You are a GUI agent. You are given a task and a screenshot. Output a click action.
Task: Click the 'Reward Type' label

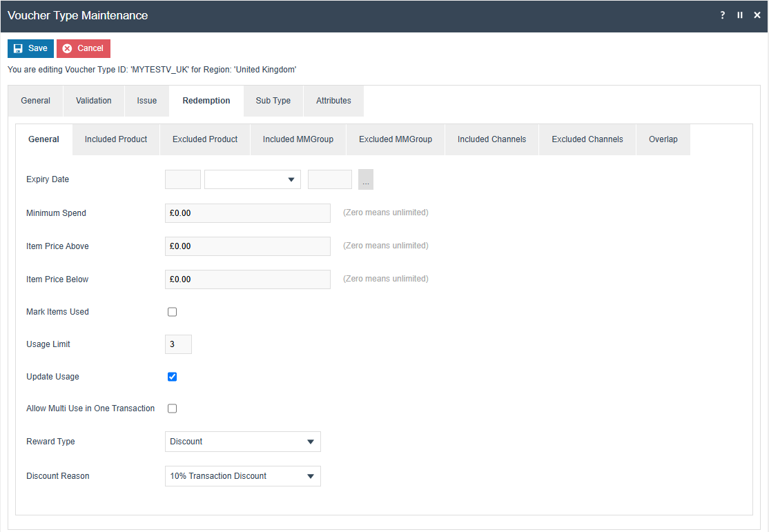point(50,442)
